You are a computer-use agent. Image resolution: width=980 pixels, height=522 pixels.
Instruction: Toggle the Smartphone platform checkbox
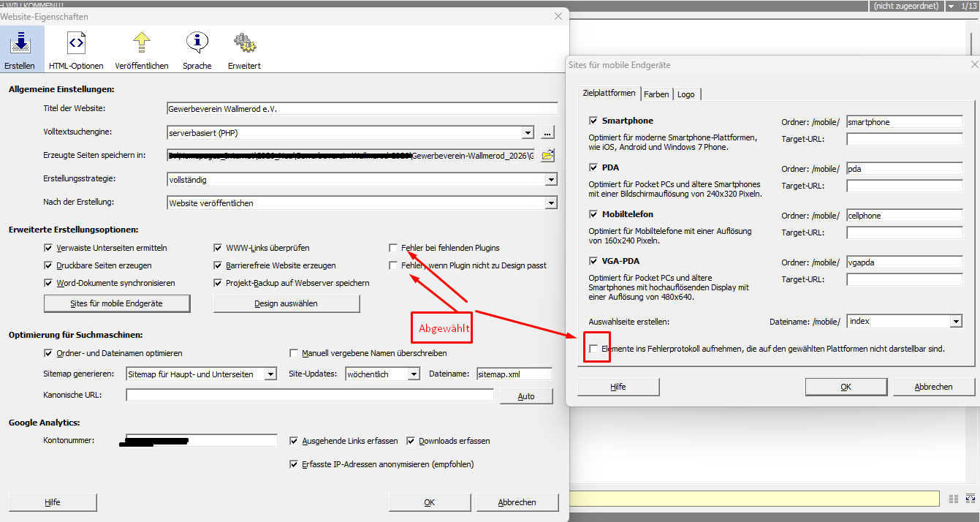593,121
